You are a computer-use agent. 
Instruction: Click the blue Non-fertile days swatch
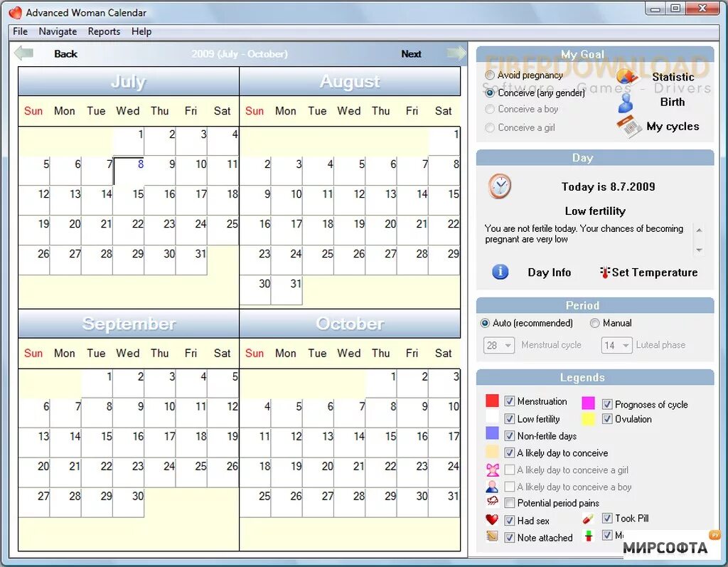tap(492, 434)
